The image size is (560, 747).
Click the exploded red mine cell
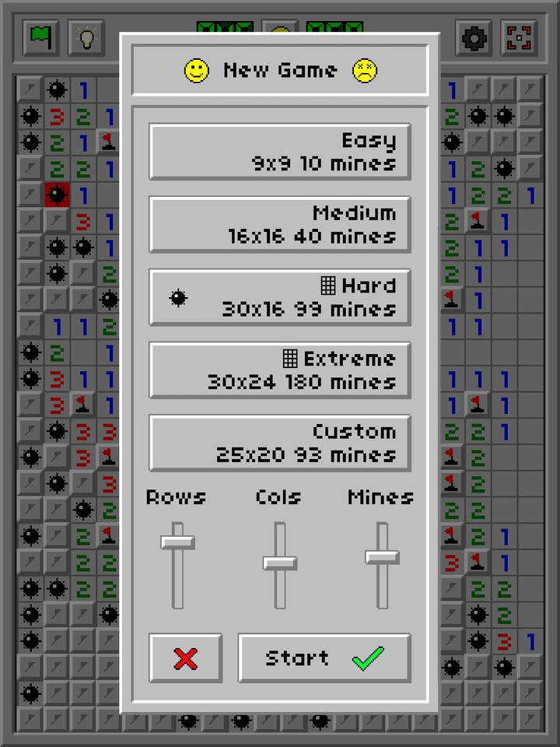point(56,195)
